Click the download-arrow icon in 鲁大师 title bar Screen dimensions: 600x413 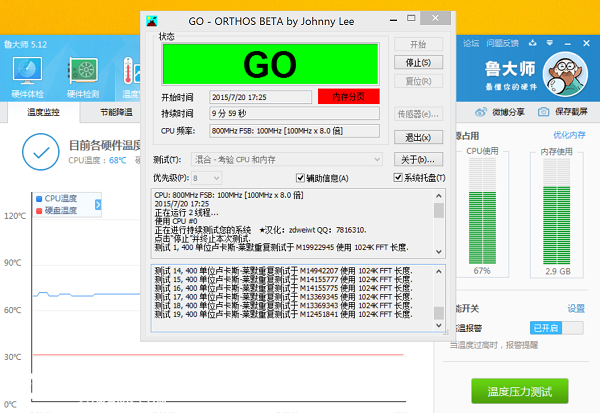point(533,43)
